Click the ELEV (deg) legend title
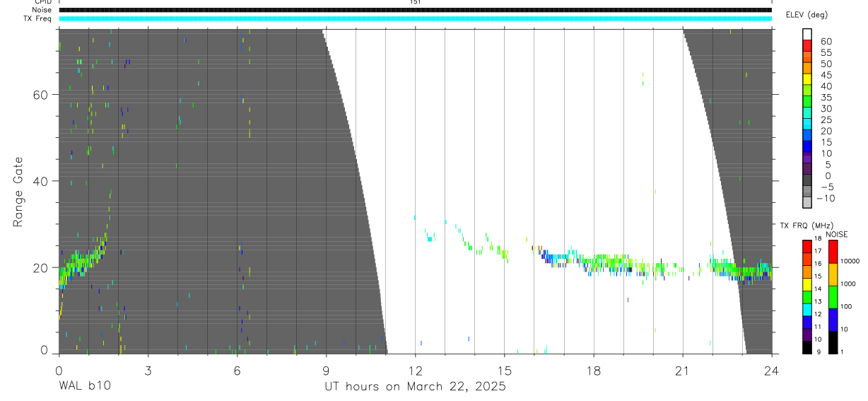The image size is (868, 401). tap(807, 15)
